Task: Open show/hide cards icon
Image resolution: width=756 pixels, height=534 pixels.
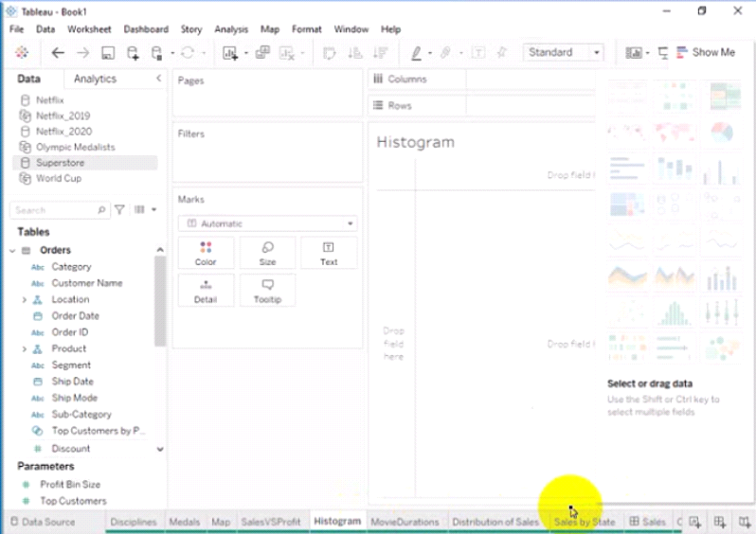Action: coord(634,52)
